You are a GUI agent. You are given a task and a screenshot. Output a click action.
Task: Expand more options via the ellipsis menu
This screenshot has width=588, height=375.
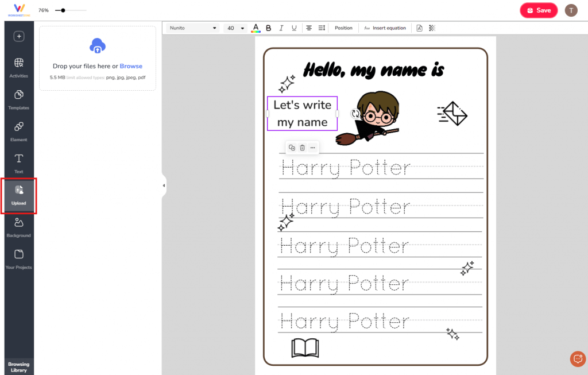coord(312,148)
